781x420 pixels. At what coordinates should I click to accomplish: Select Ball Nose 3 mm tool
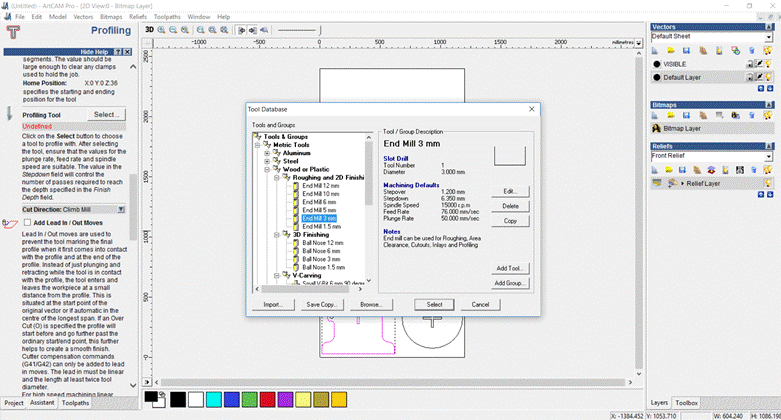point(321,259)
